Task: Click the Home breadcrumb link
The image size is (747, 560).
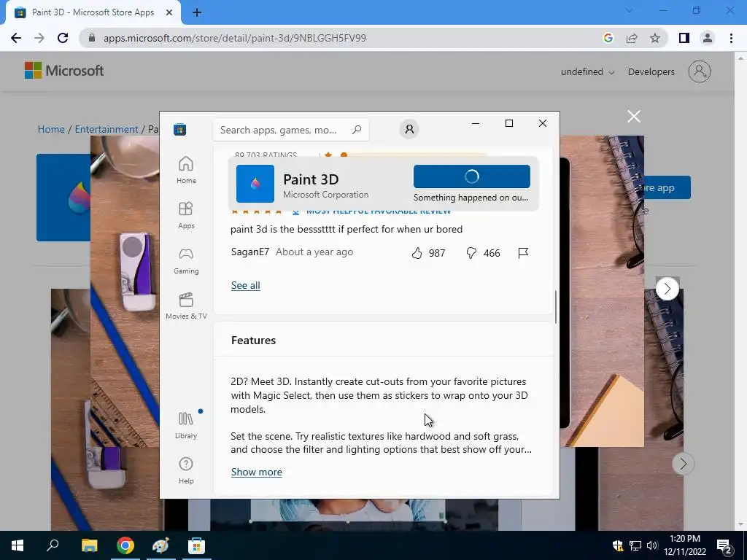Action: click(51, 129)
